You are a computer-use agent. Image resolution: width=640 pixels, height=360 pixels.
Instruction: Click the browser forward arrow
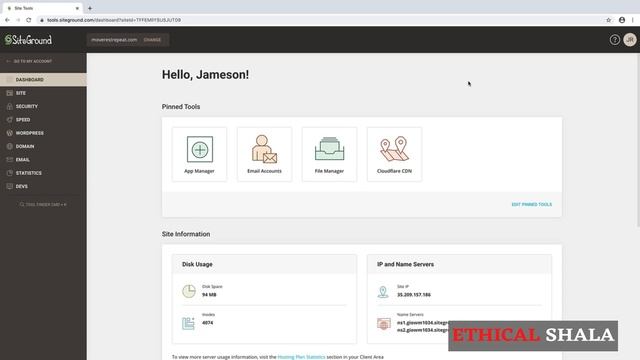pyautogui.click(x=18, y=20)
